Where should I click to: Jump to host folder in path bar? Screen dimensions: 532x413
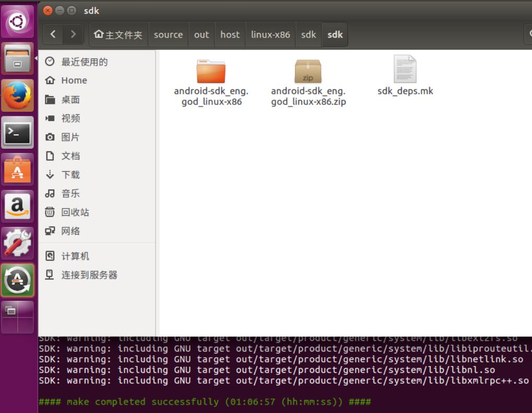point(230,34)
